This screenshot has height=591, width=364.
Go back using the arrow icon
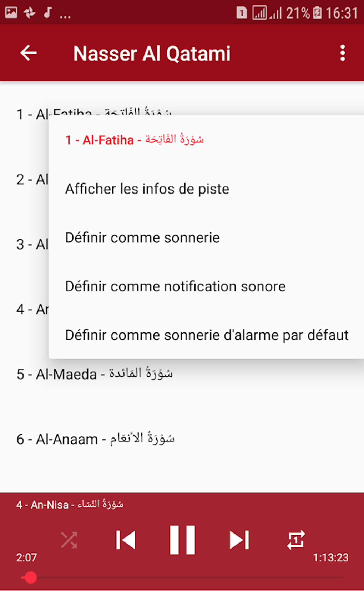point(29,53)
